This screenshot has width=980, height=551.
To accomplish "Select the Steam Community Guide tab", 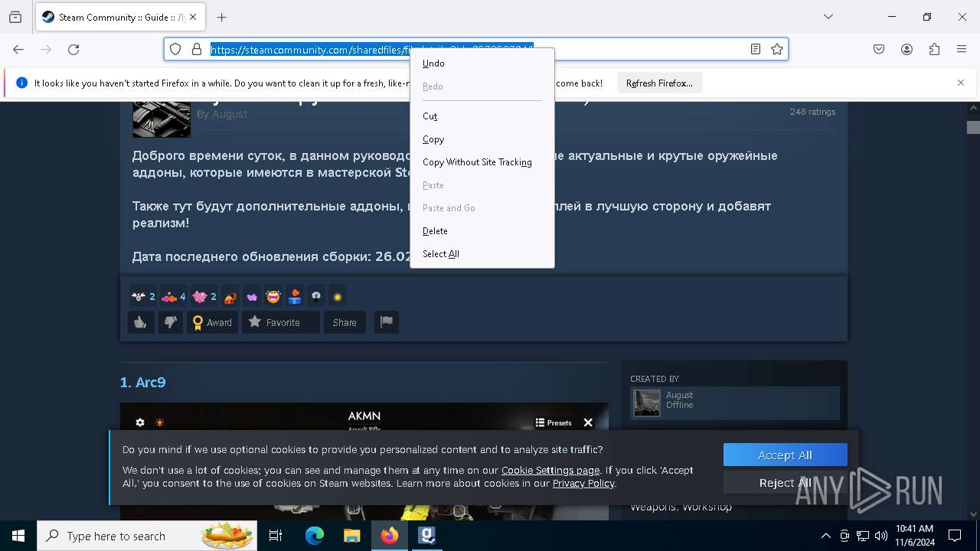I will 119,17.
